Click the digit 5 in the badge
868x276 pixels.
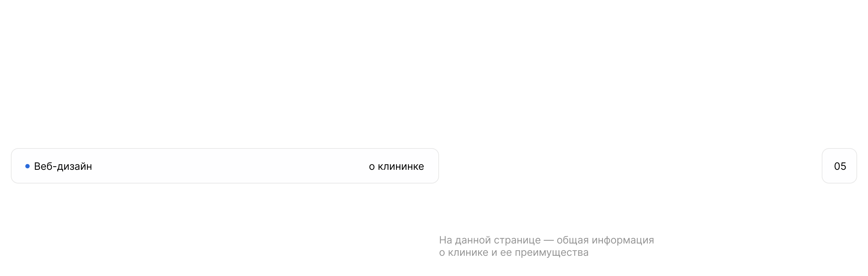pyautogui.click(x=843, y=166)
